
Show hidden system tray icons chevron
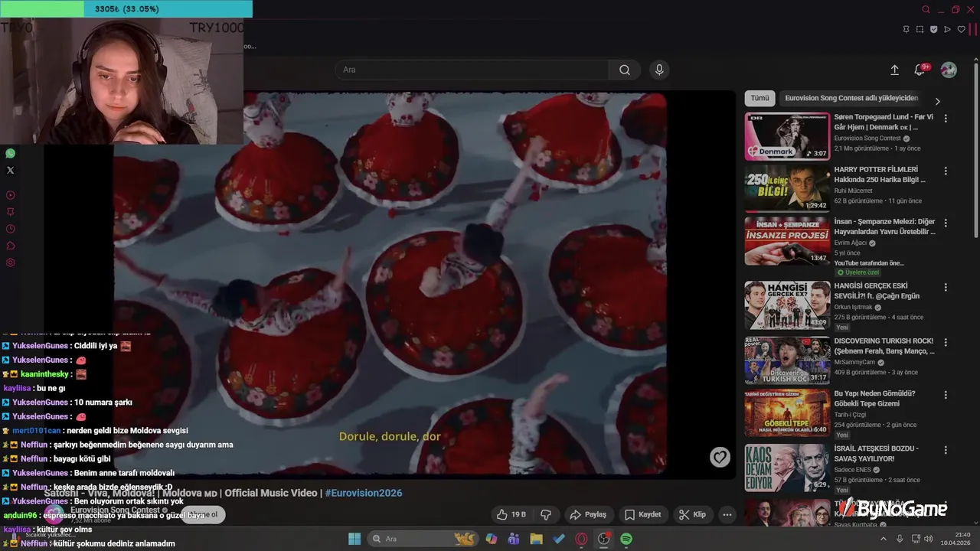[x=884, y=539]
